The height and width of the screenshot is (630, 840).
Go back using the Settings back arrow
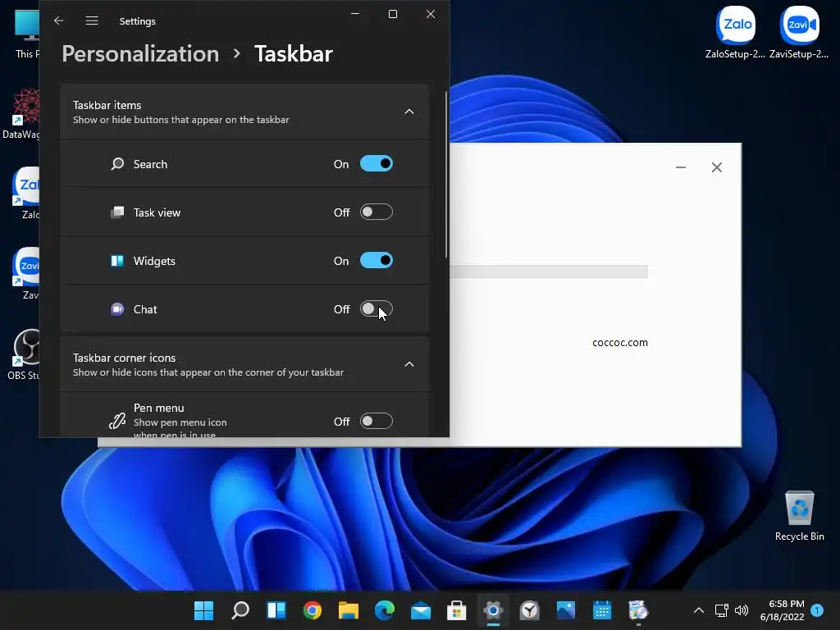(59, 21)
